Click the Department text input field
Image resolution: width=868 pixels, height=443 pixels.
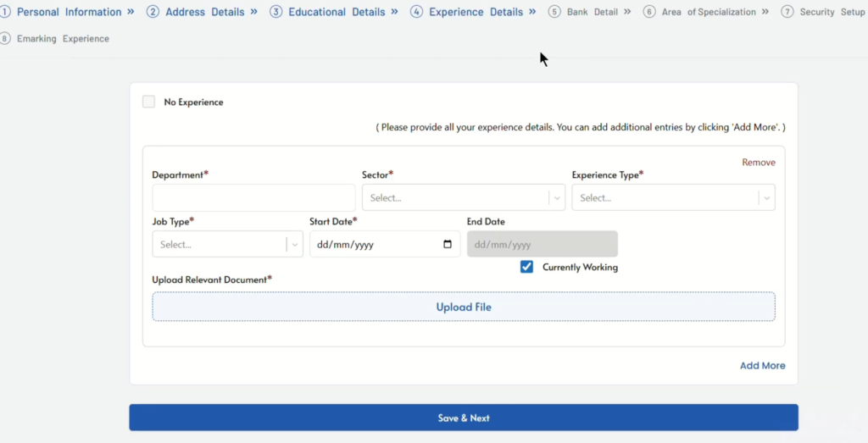click(253, 198)
